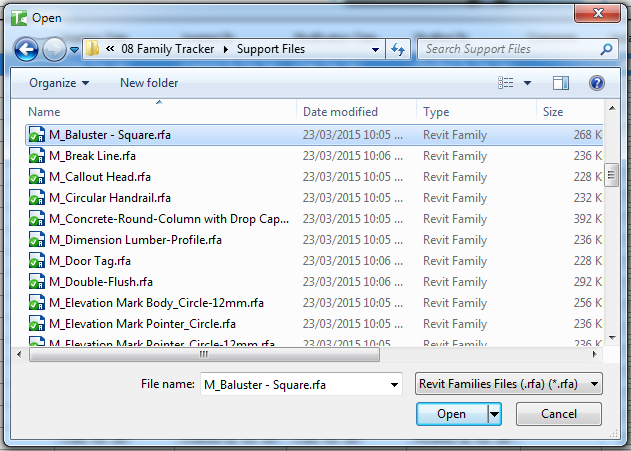Click the refresh button beside address bar

[398, 49]
